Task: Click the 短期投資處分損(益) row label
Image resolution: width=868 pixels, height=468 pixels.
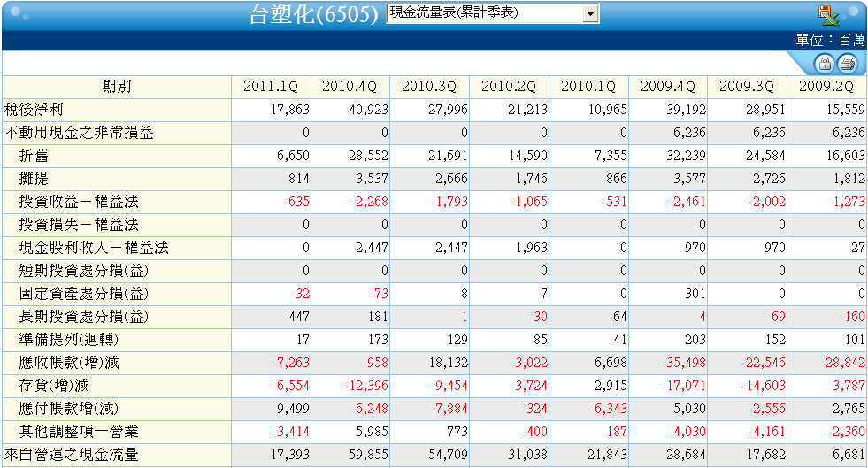Action: click(x=84, y=271)
